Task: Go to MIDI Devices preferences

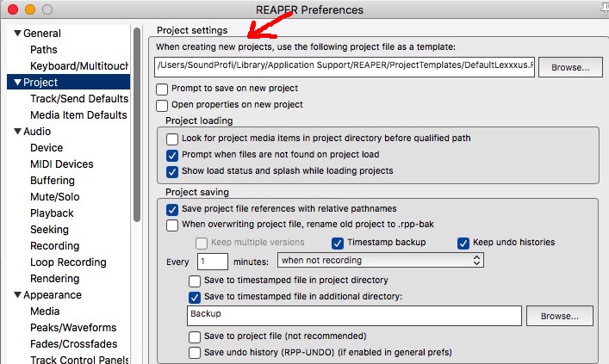Action: coord(62,164)
